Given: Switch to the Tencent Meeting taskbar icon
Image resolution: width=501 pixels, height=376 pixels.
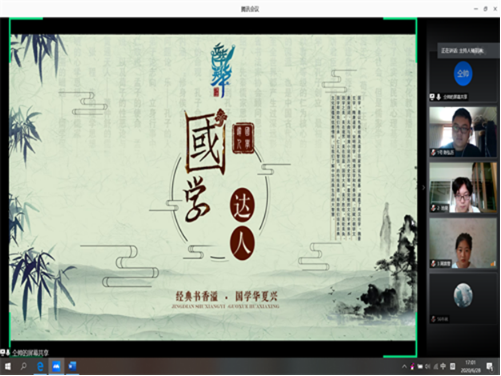Looking at the screenshot, I should point(56,366).
